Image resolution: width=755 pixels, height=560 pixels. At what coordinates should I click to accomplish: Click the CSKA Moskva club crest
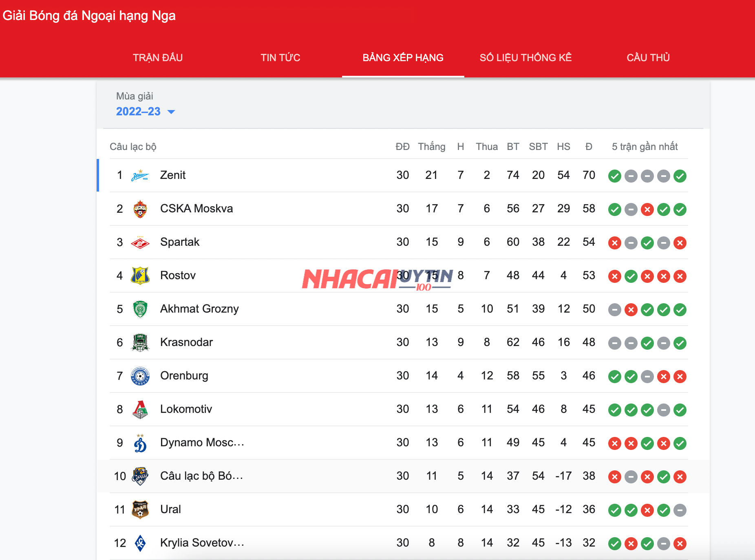pyautogui.click(x=140, y=209)
